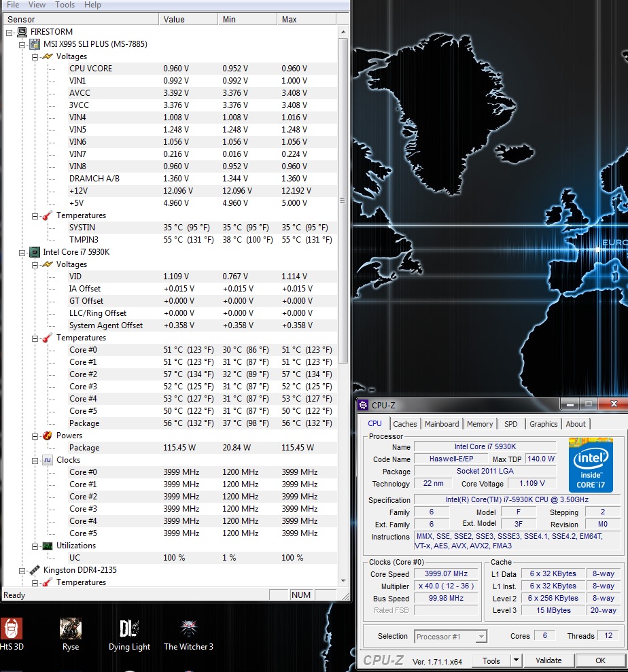Open the File menu
628x672 pixels.
pos(14,5)
